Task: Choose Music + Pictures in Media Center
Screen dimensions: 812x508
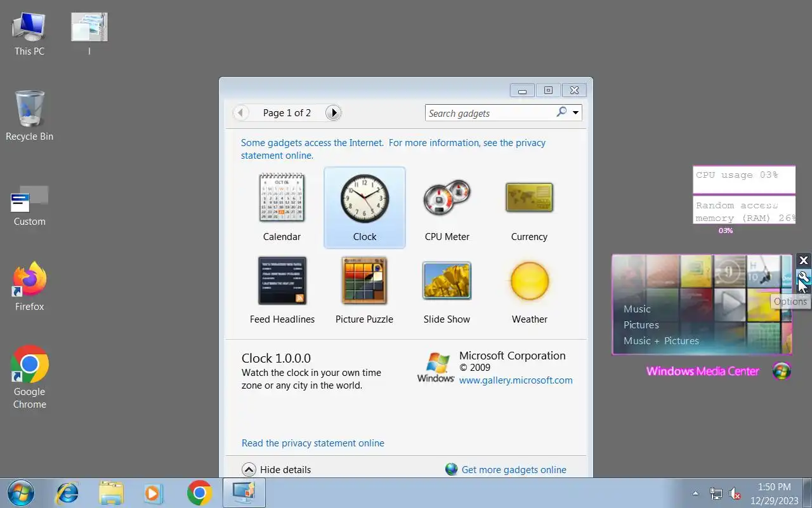Action: pyautogui.click(x=661, y=341)
